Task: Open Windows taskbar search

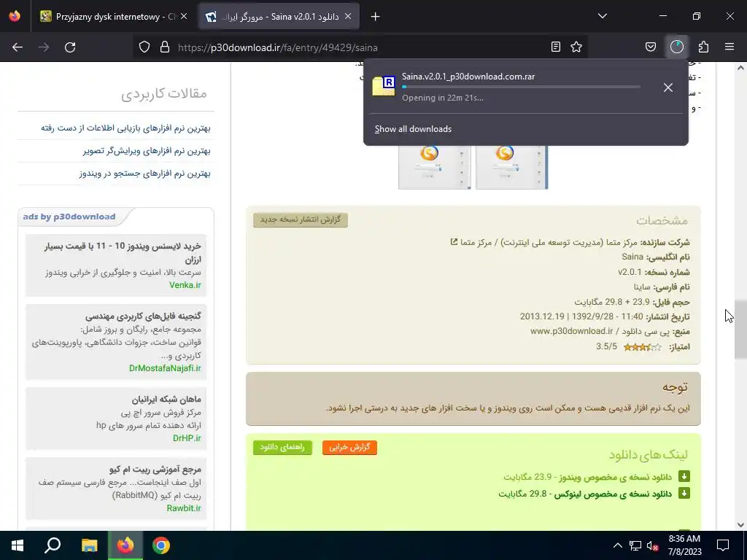Action: 53,545
